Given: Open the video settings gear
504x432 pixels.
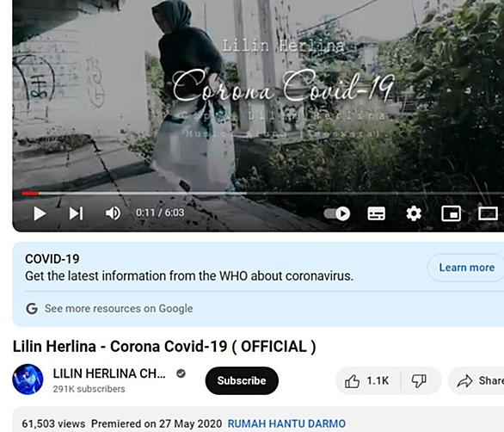Looking at the screenshot, I should [414, 213].
